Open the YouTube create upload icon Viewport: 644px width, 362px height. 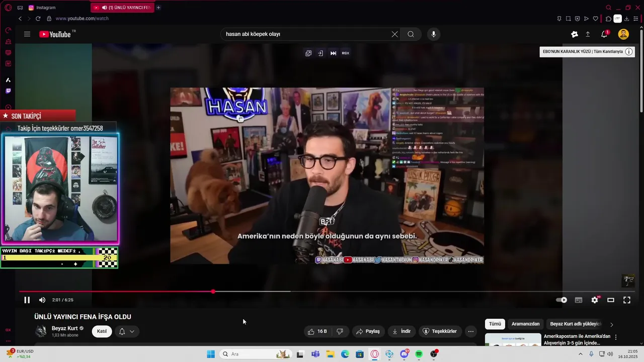588,34
